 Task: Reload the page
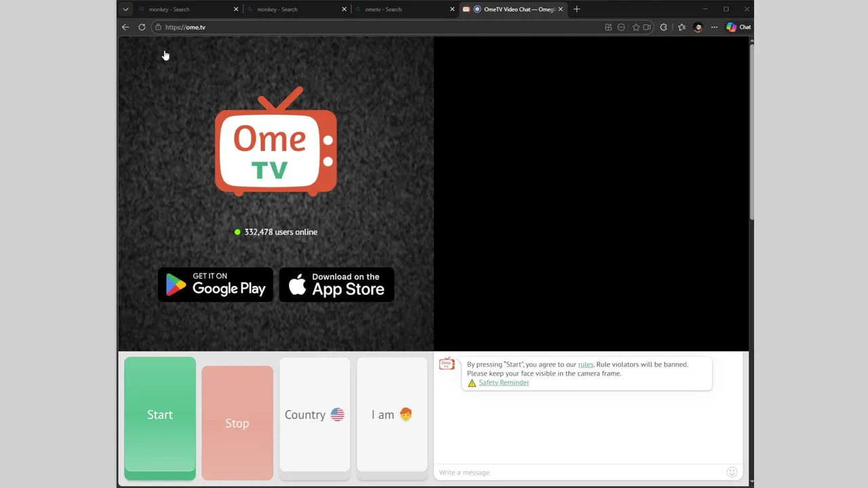[142, 27]
